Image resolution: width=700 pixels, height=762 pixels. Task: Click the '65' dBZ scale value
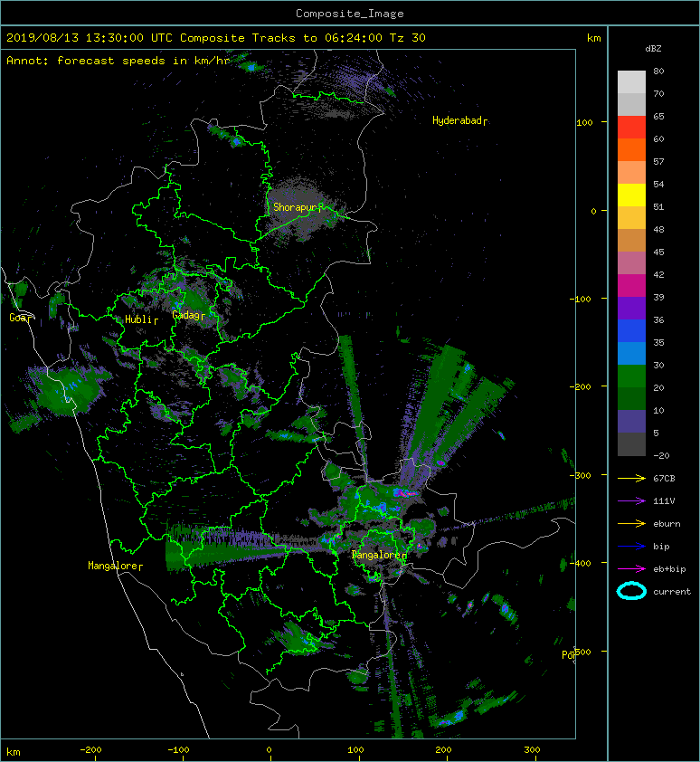point(658,117)
